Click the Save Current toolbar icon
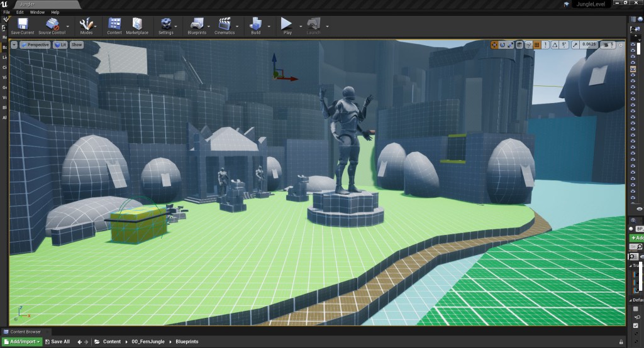This screenshot has width=644, height=348. click(23, 24)
